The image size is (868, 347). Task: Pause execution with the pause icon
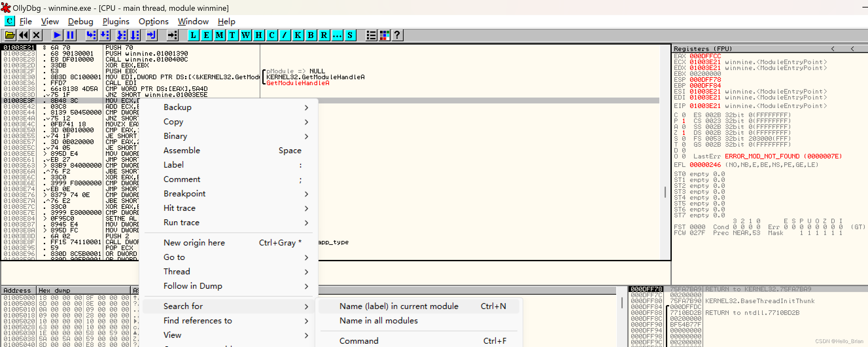pos(70,35)
